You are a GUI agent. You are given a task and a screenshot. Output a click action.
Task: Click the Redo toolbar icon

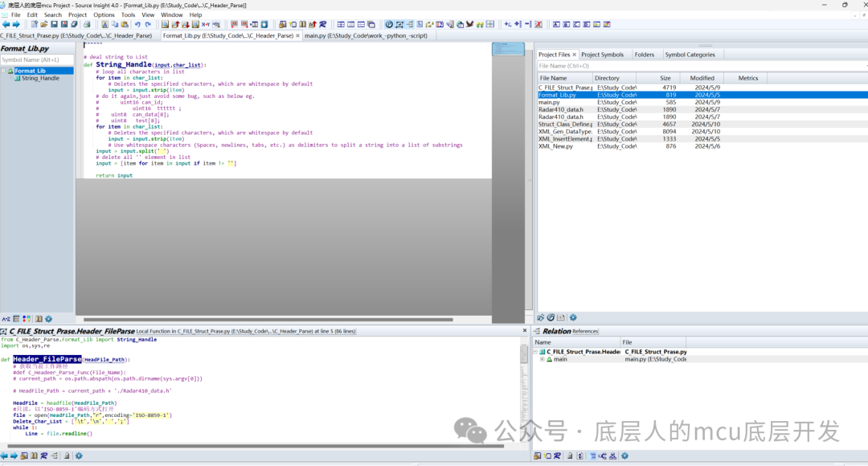148,24
